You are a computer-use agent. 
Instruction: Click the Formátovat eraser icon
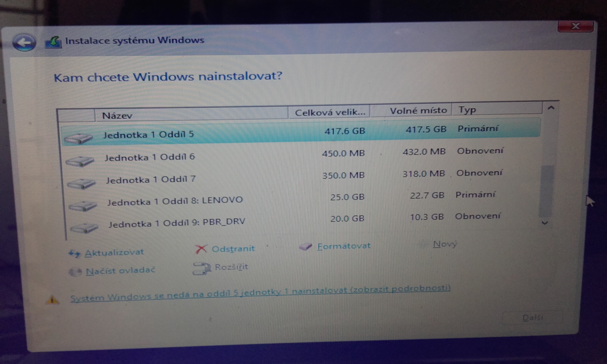305,246
